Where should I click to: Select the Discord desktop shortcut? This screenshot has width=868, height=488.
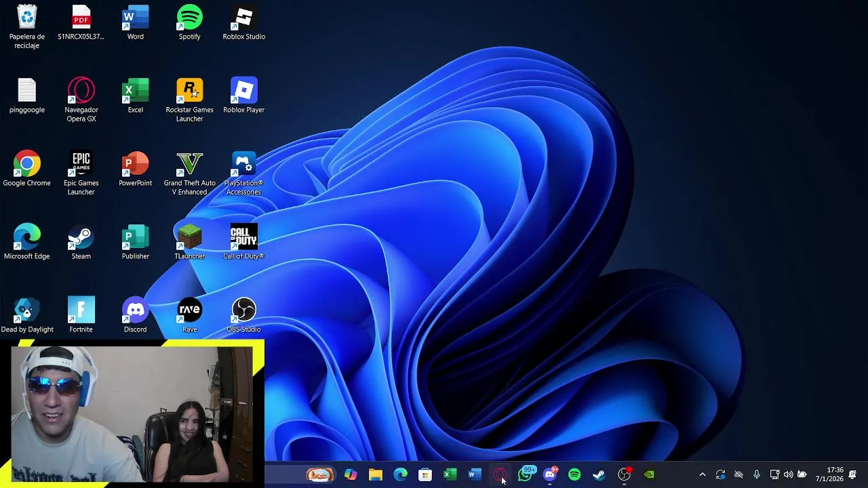135,315
